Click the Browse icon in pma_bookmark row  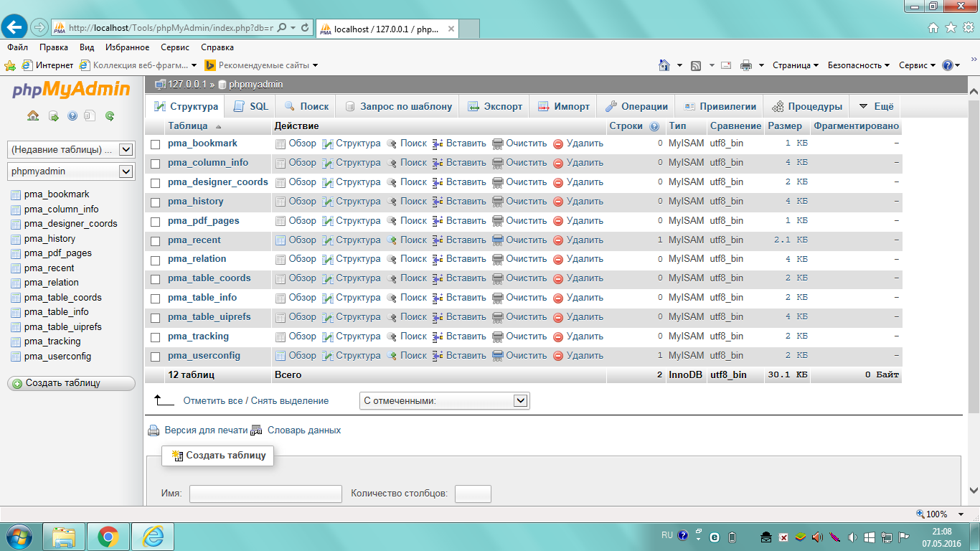[281, 143]
